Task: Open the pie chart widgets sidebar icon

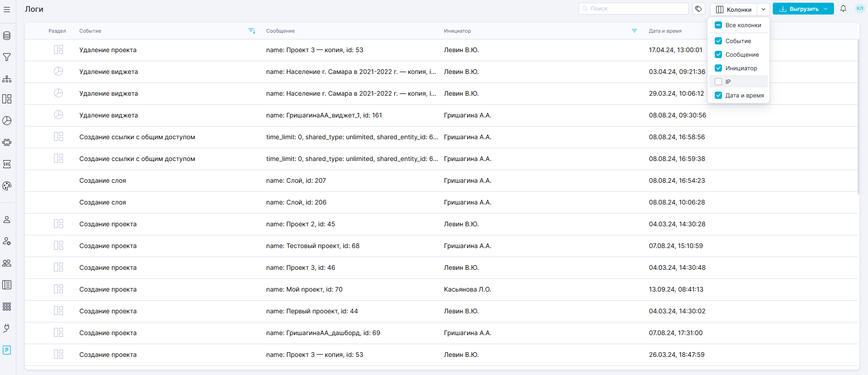Action: click(7, 121)
